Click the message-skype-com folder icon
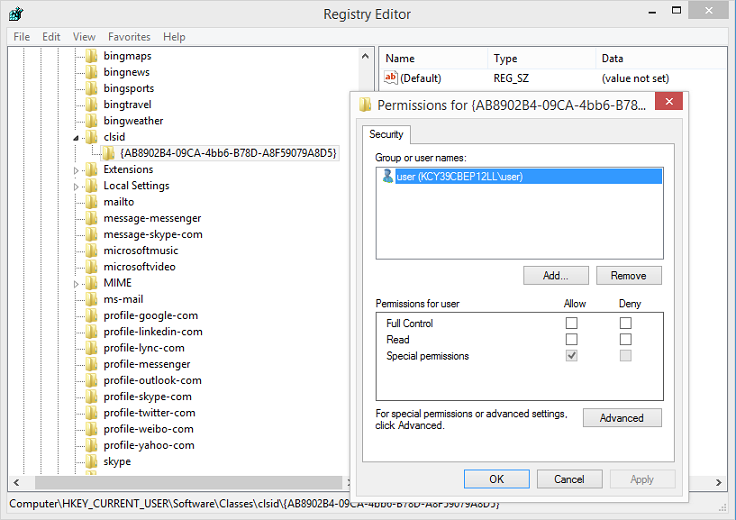 click(x=92, y=234)
